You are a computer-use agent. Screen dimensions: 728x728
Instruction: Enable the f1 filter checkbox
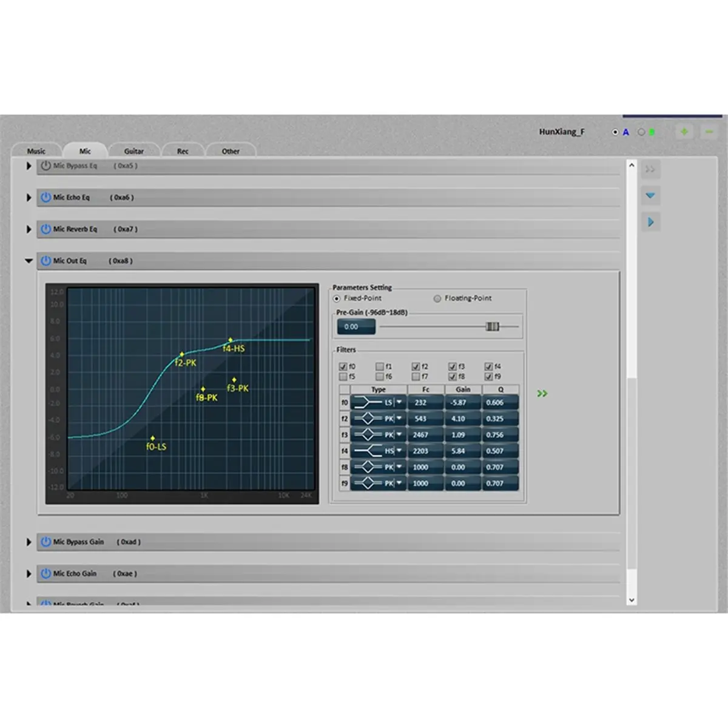pyautogui.click(x=379, y=366)
